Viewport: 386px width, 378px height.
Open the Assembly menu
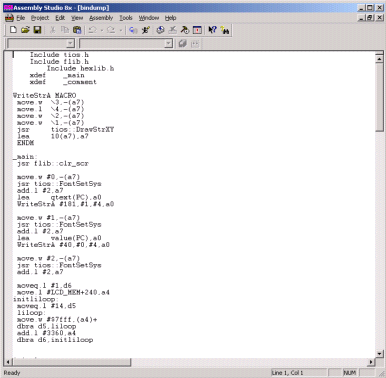(x=101, y=18)
